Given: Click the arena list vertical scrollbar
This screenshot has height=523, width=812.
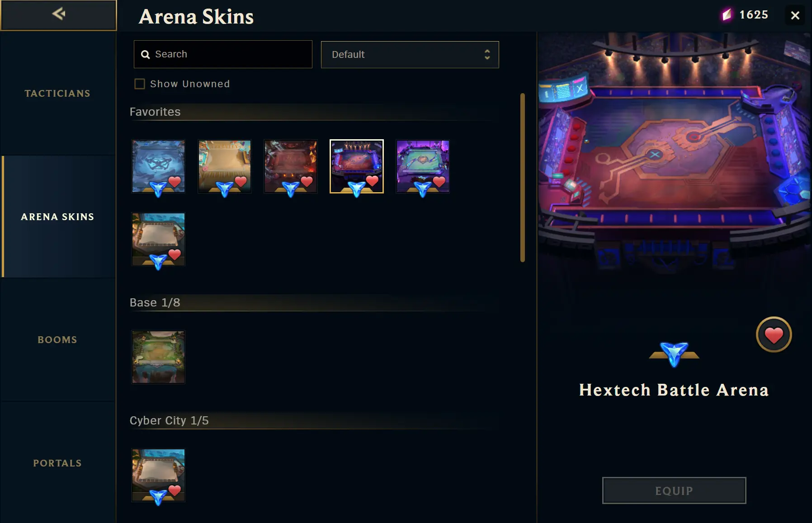Looking at the screenshot, I should [523, 178].
